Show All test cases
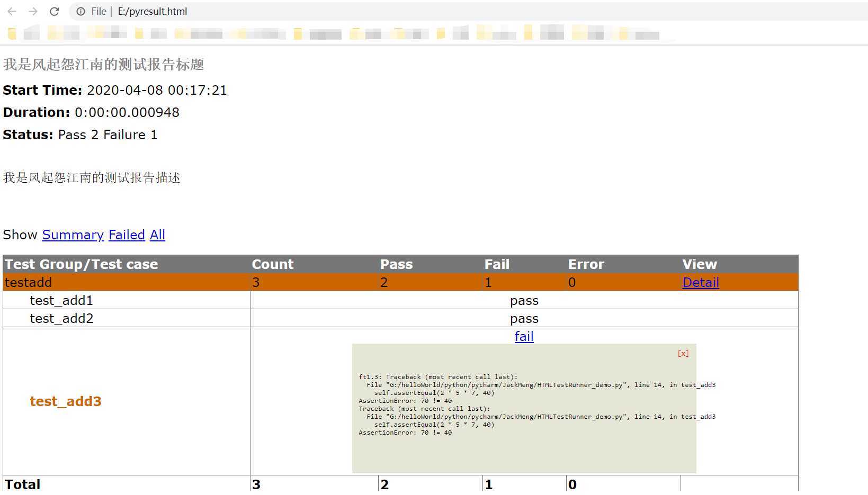The image size is (868, 495). coord(157,235)
